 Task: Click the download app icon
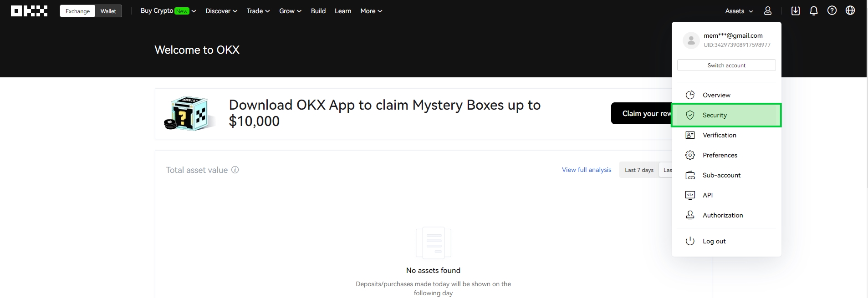796,11
